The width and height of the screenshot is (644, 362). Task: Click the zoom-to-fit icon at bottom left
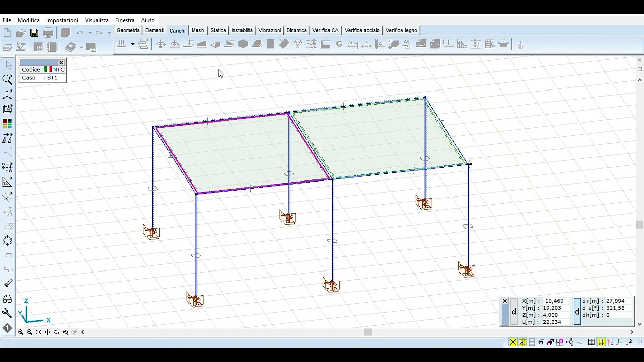39,332
